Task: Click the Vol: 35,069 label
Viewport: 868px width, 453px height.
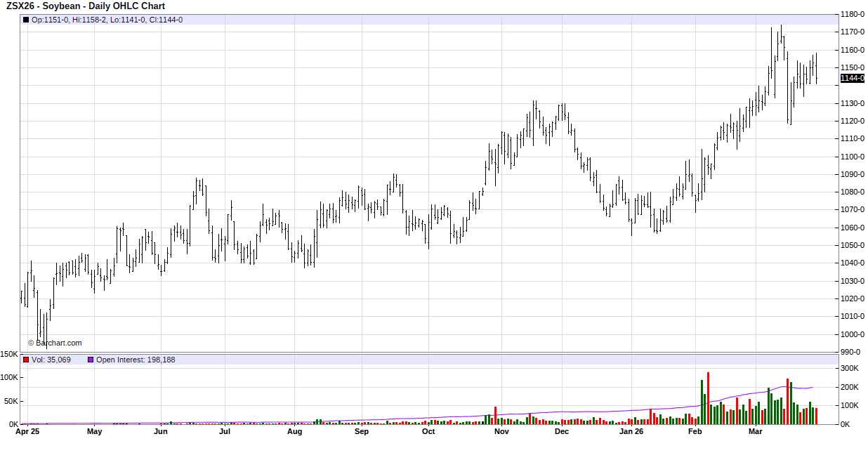Action: coord(51,360)
